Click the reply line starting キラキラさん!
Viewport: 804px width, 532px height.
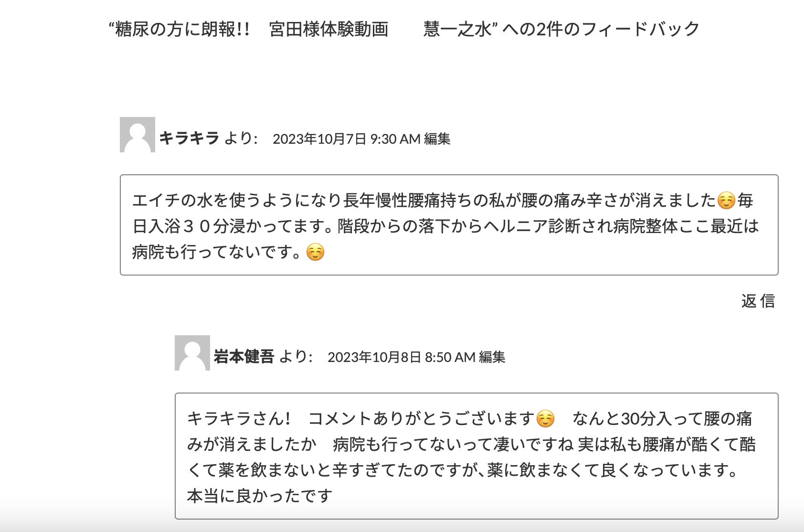[239, 419]
